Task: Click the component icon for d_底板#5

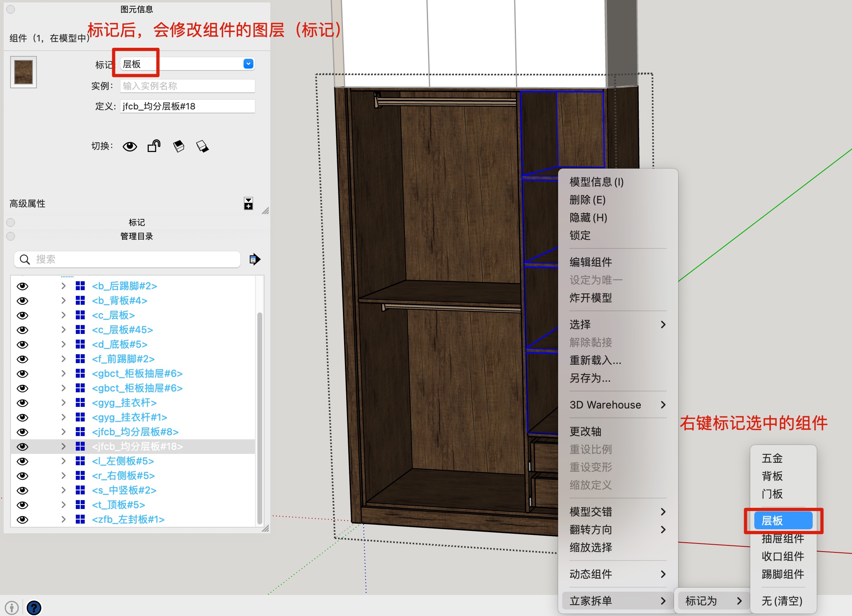Action: click(80, 344)
